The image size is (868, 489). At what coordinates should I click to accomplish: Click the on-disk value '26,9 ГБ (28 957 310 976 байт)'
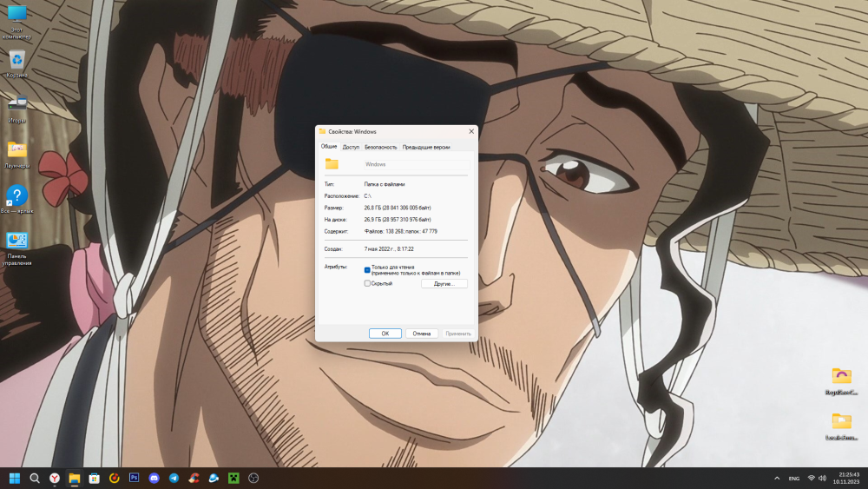(x=398, y=219)
